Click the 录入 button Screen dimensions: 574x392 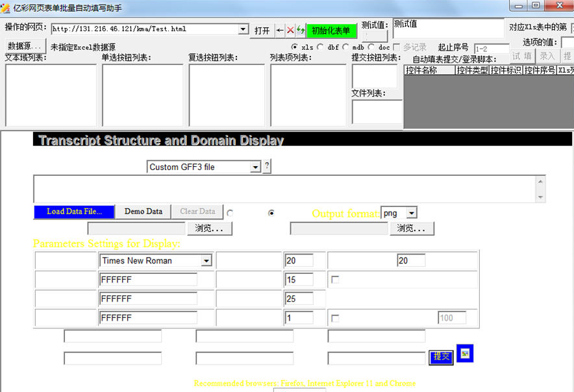(547, 56)
